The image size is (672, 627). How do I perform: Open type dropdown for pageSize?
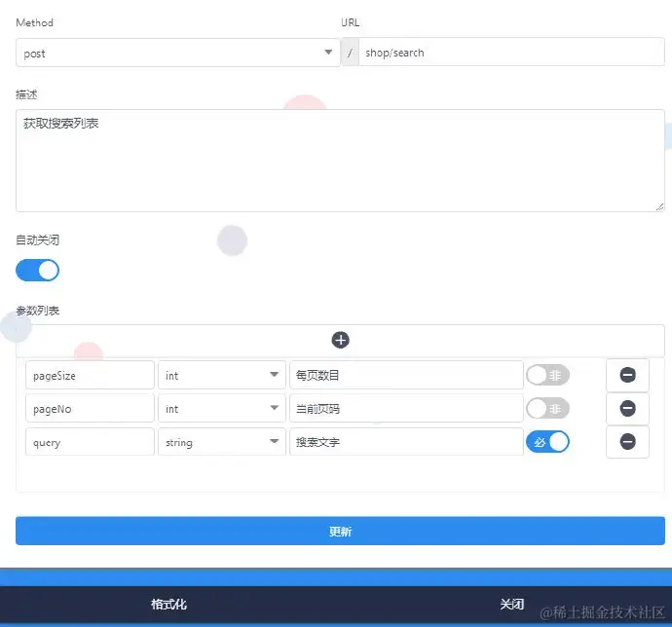pos(222,376)
